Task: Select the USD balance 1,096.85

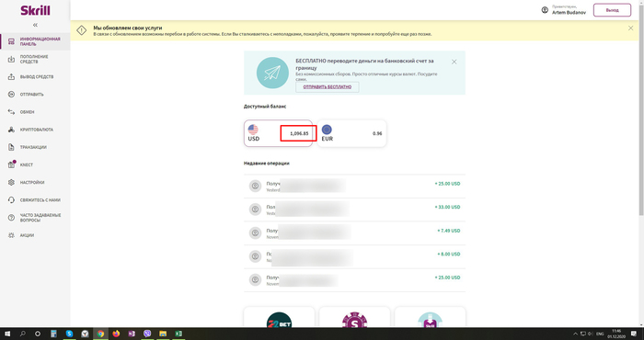Action: tap(299, 134)
